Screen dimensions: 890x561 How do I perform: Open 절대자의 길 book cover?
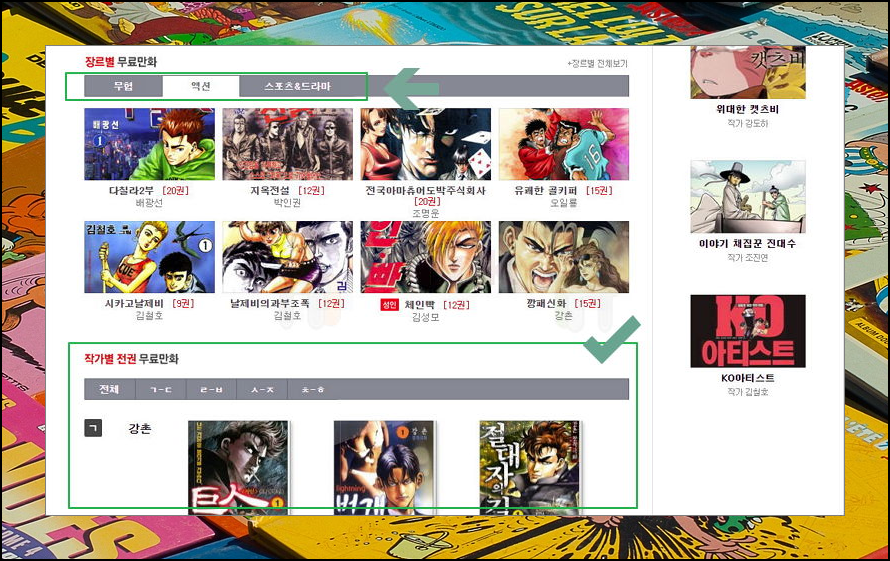tap(530, 468)
